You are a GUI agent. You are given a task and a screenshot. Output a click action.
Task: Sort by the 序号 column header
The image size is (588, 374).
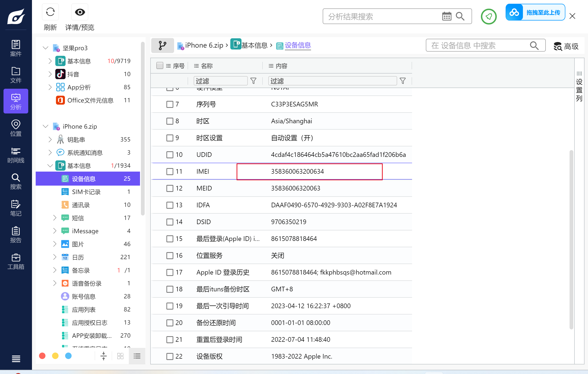pos(178,66)
